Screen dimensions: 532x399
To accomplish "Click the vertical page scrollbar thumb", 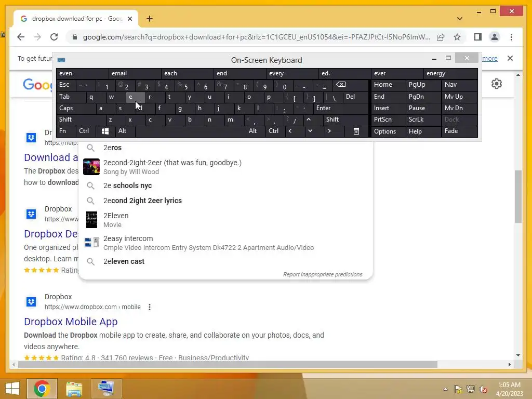I will click(x=518, y=197).
